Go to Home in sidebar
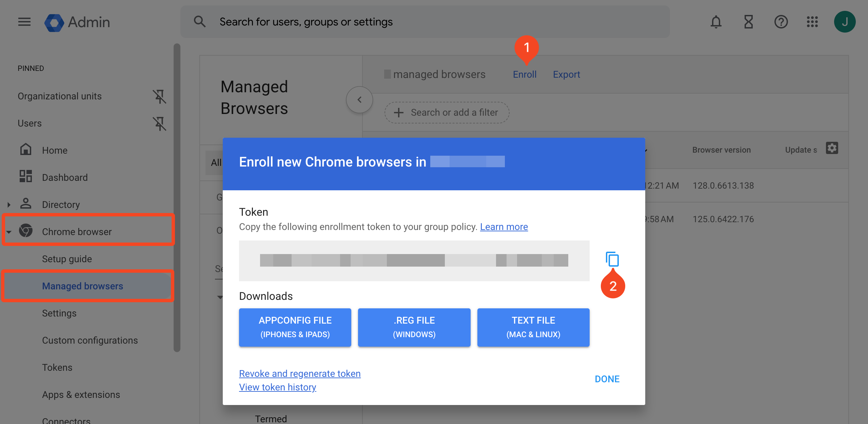This screenshot has height=424, width=868. click(55, 150)
